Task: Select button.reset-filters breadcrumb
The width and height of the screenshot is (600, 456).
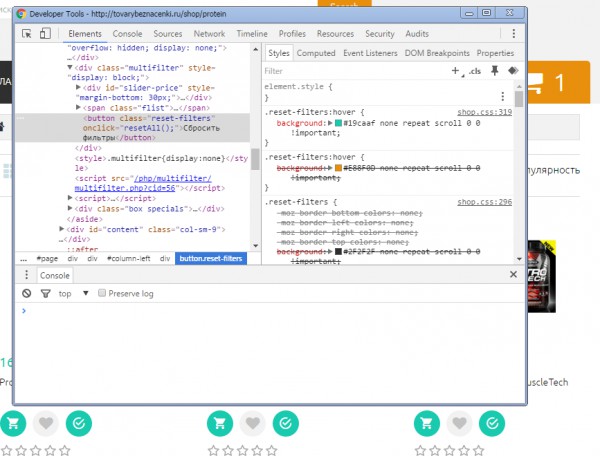Action: (211, 259)
